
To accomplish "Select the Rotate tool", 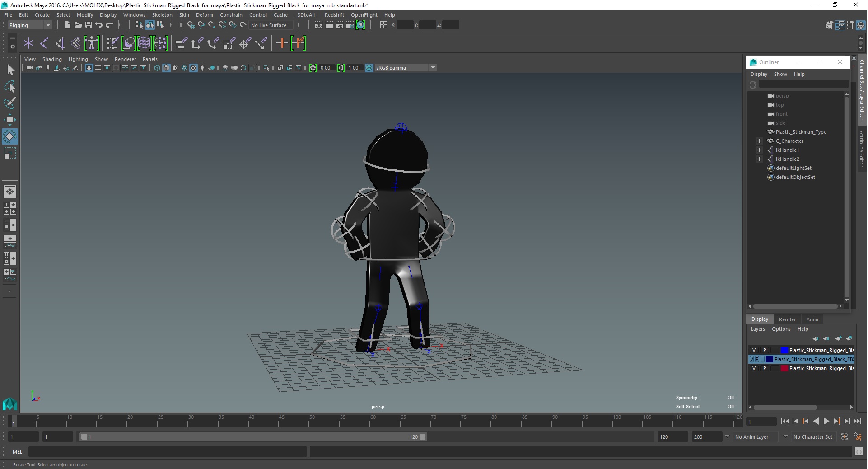I will 10,136.
